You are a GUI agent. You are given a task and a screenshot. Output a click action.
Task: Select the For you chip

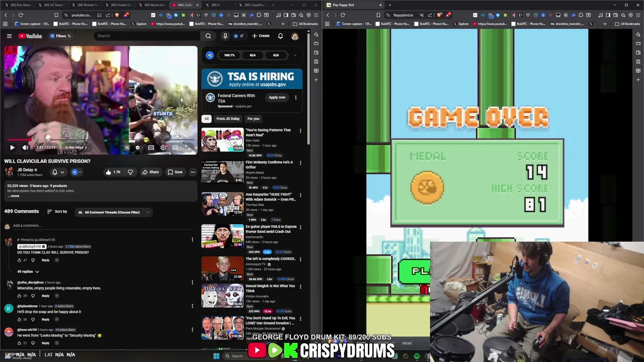(253, 119)
